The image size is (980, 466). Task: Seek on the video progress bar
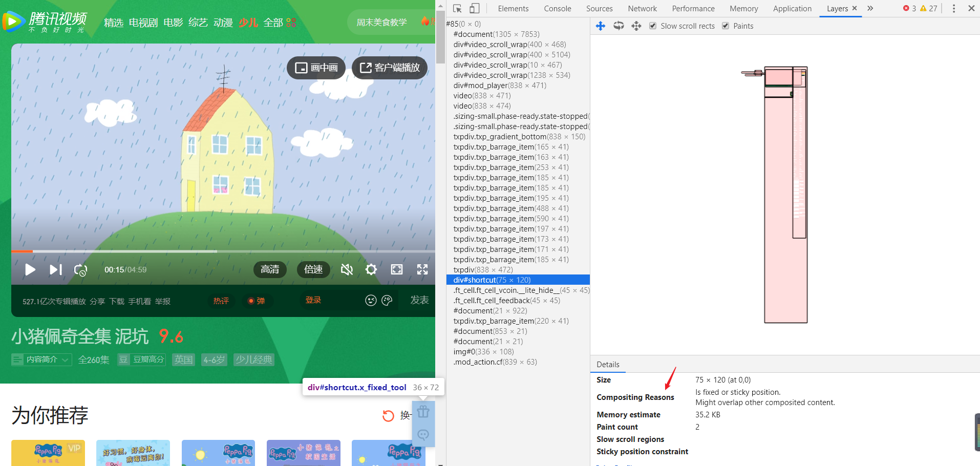(223, 251)
